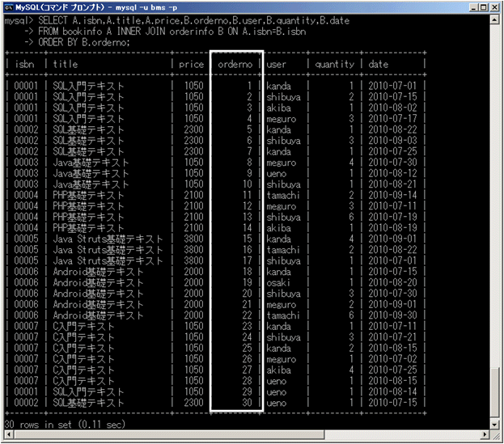Click the 'FROM bookinfo A INNER JOIN' line
Screen dimensions: 504x444
(172, 32)
